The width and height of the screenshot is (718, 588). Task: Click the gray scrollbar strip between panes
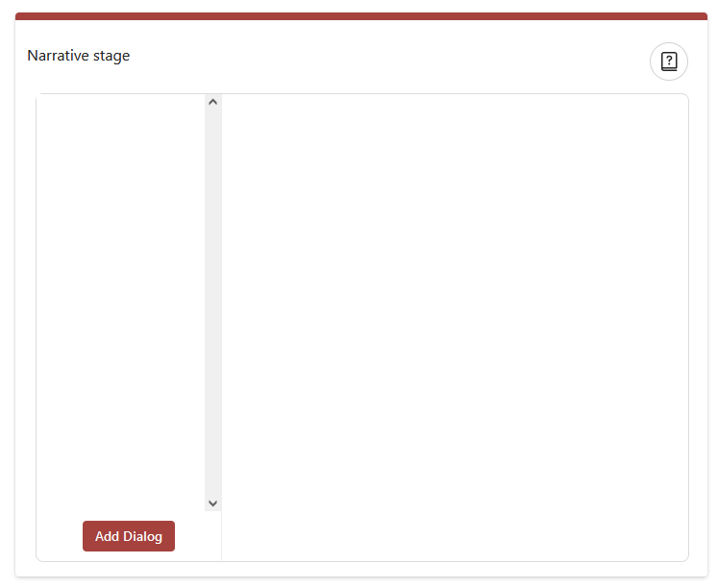coord(212,303)
